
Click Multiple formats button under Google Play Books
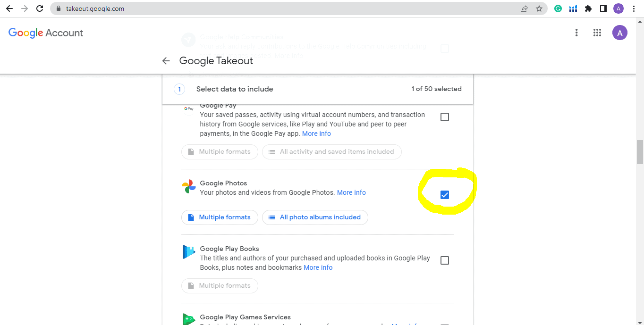tap(220, 286)
